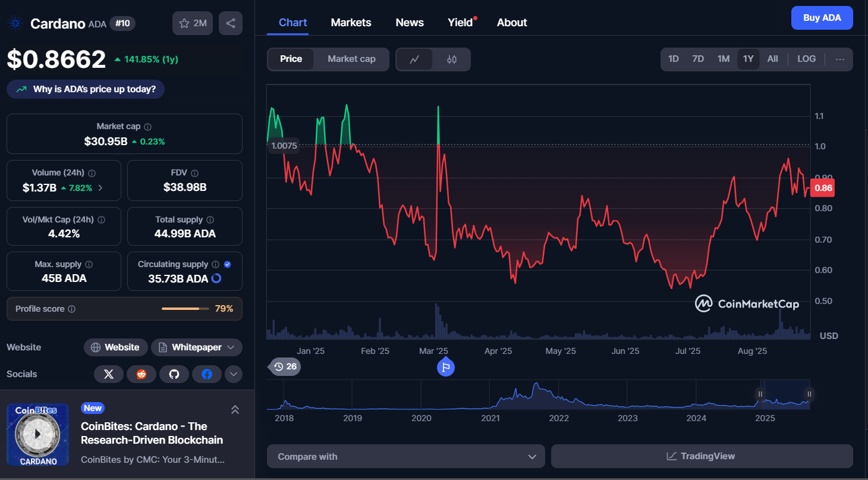Open Cardano's X (Twitter) profile icon
The width and height of the screenshot is (868, 480).
point(109,374)
